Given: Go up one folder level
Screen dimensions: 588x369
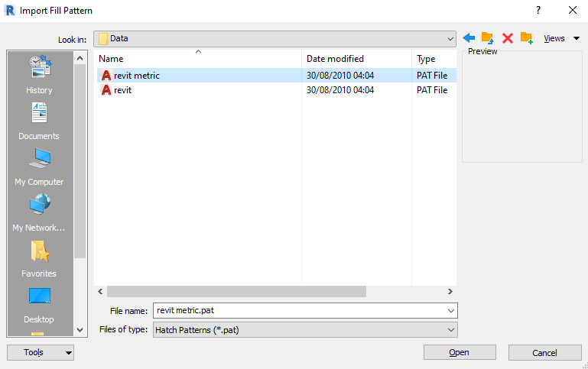Looking at the screenshot, I should 488,38.
